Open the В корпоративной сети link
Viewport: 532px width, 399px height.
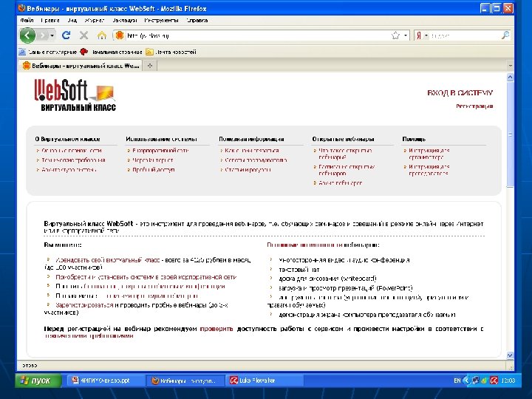[160, 150]
